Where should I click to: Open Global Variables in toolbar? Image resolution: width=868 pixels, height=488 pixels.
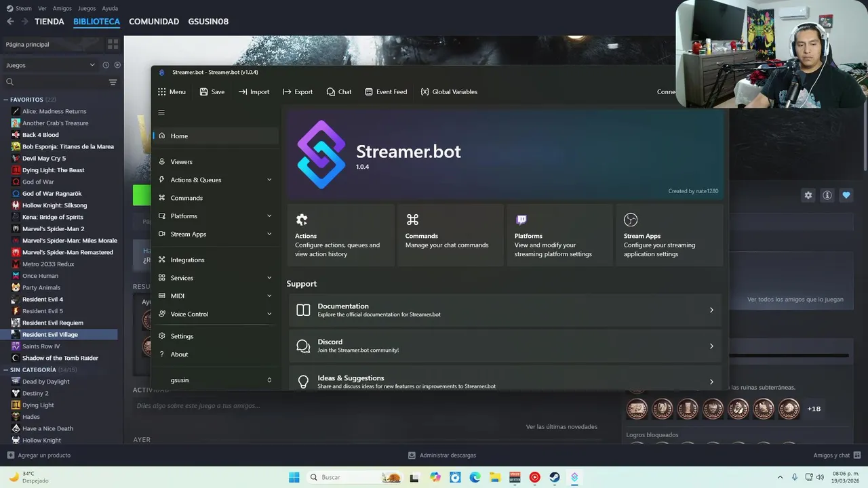coord(448,91)
